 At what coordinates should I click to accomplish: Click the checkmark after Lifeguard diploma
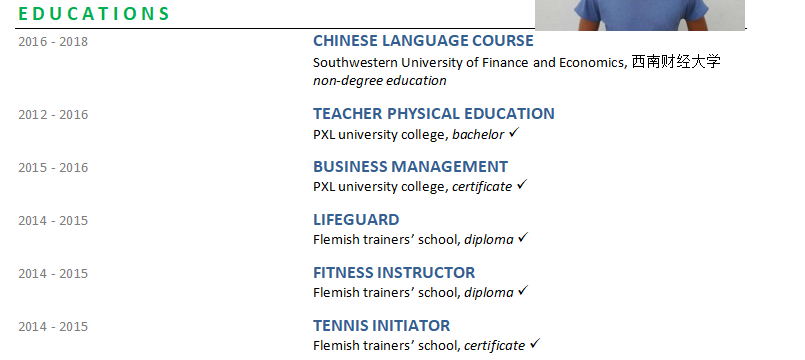tap(523, 238)
